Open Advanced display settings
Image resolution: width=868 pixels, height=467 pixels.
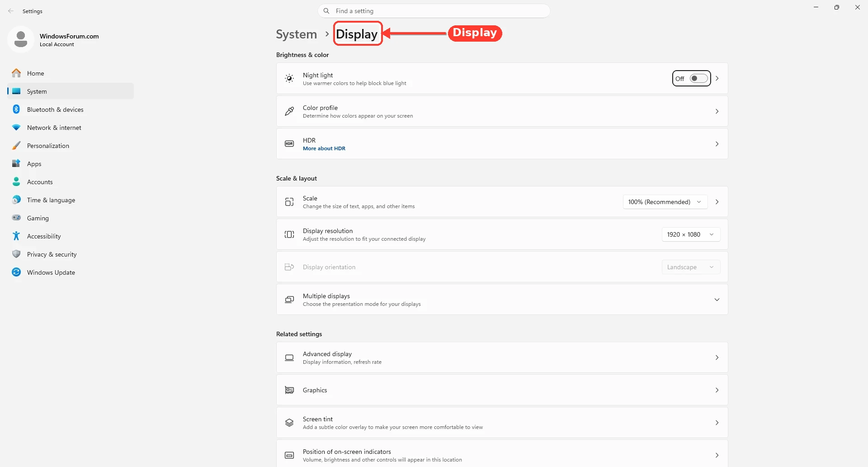point(502,357)
